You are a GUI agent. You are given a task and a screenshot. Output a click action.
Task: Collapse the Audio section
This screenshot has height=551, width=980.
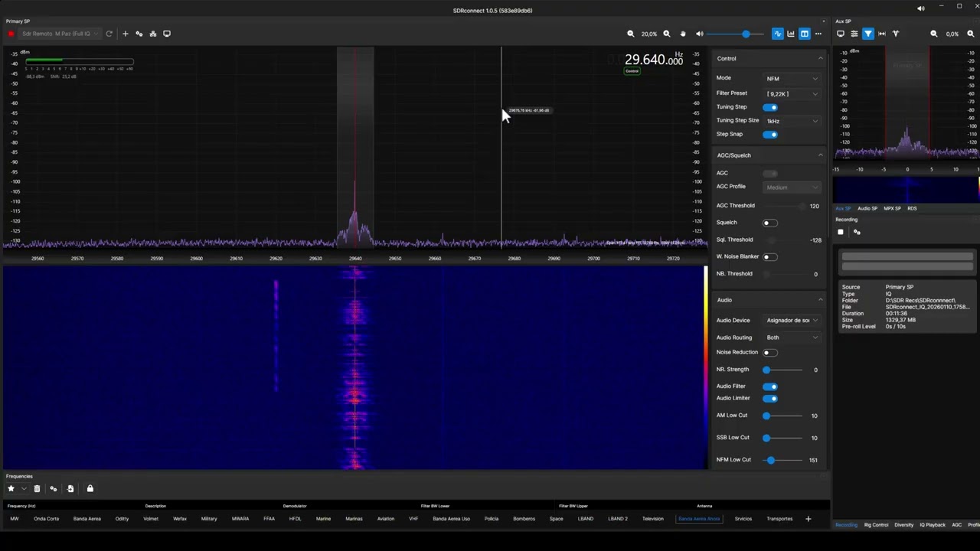821,300
